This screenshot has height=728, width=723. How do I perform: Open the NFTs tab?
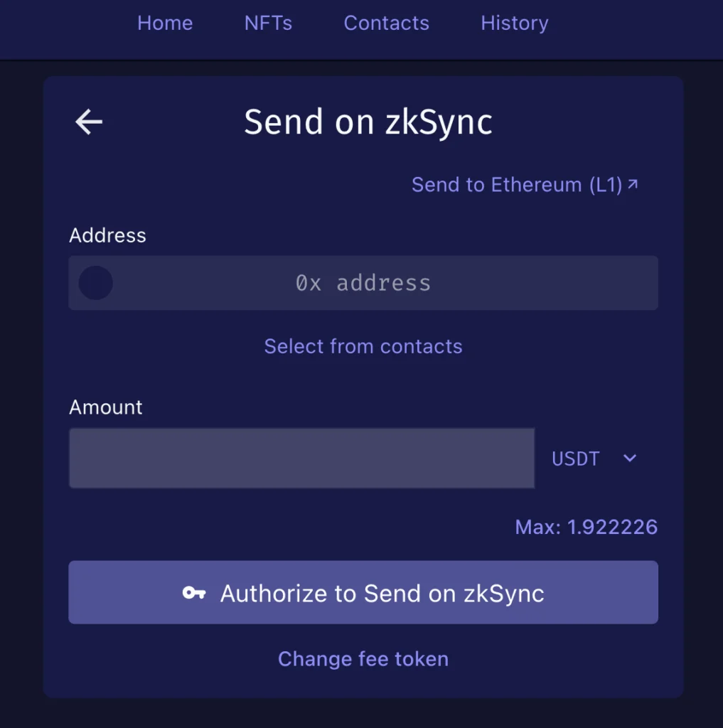click(x=268, y=23)
